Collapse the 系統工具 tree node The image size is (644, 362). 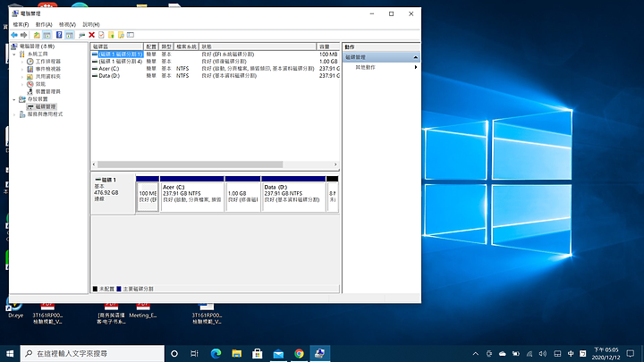14,55
